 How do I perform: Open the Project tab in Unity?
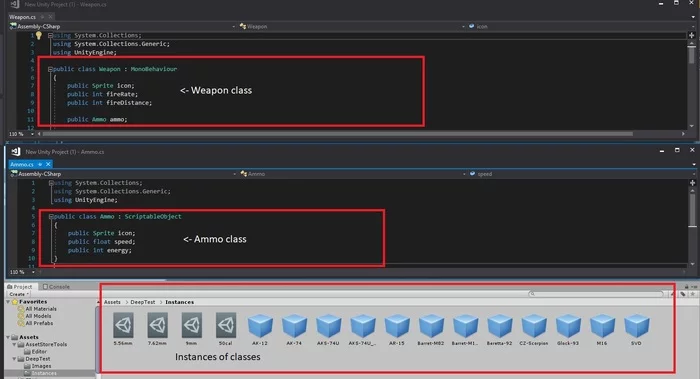[x=20, y=287]
